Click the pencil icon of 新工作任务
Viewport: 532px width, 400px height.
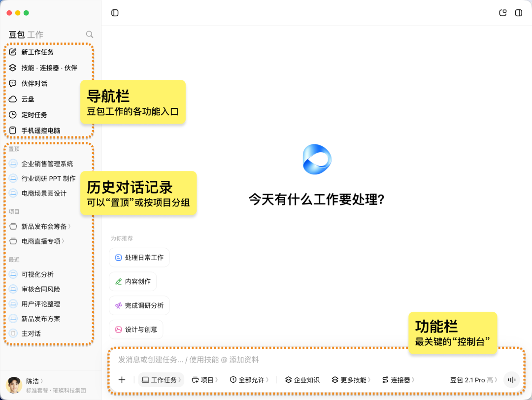click(x=12, y=52)
